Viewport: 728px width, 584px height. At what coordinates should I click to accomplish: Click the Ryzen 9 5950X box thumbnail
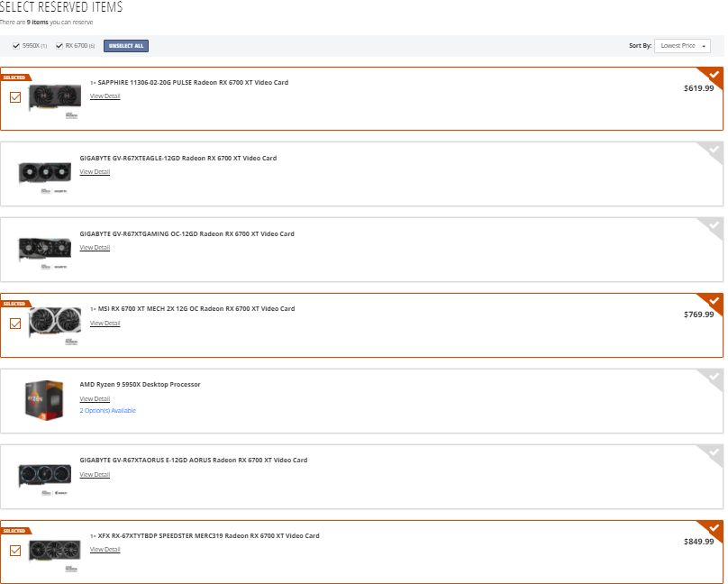click(x=44, y=400)
